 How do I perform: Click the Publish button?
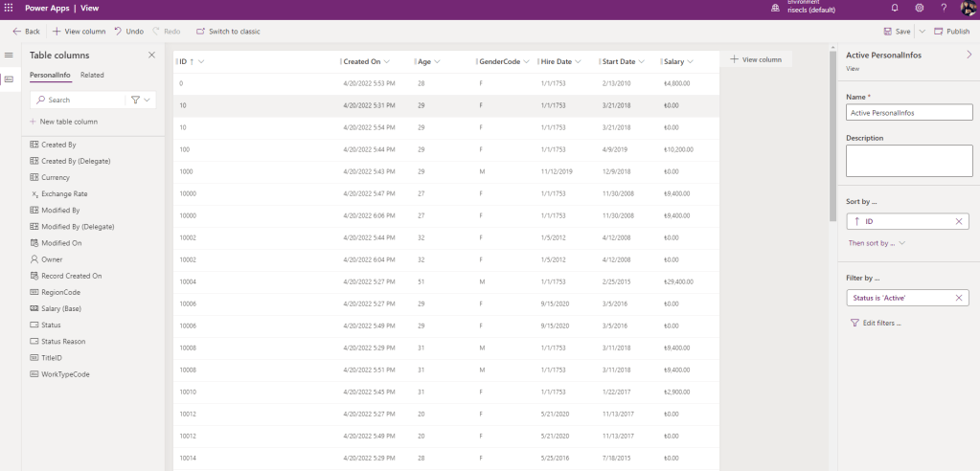[951, 32]
